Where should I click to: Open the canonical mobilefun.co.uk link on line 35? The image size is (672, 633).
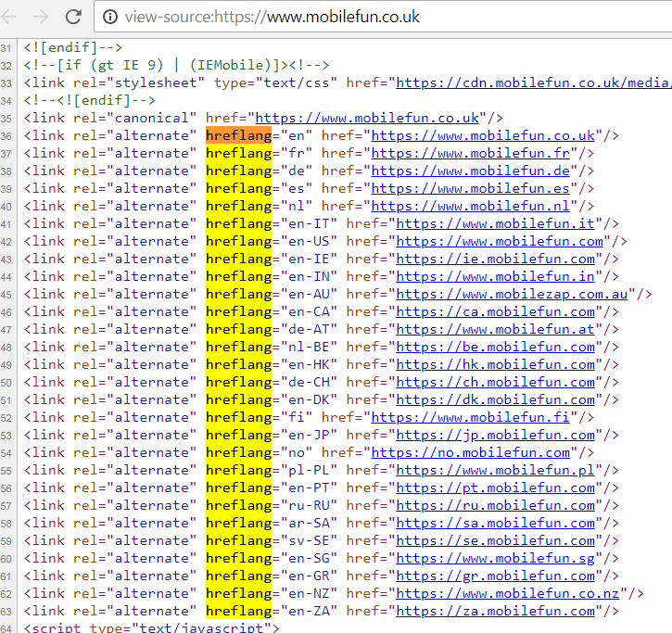367,118
